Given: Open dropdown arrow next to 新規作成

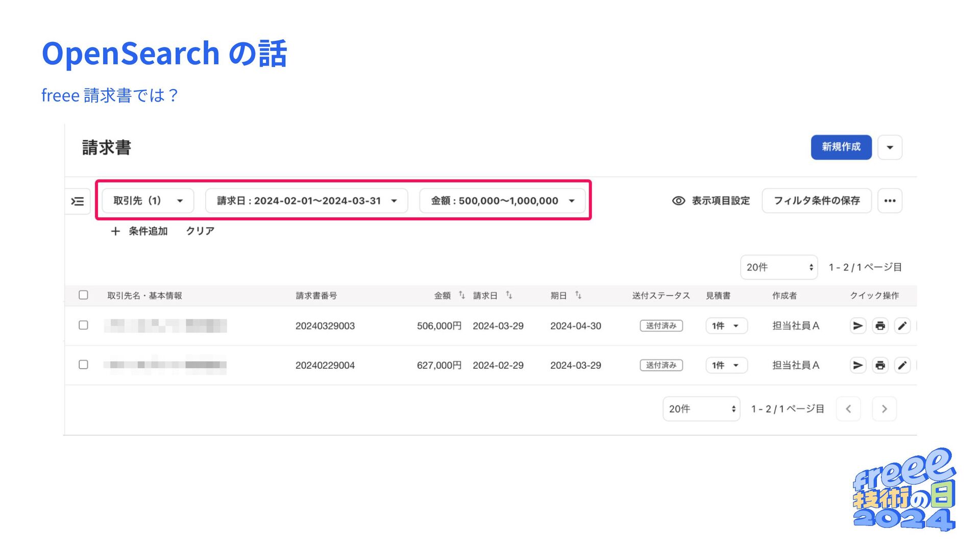Looking at the screenshot, I should pos(890,147).
